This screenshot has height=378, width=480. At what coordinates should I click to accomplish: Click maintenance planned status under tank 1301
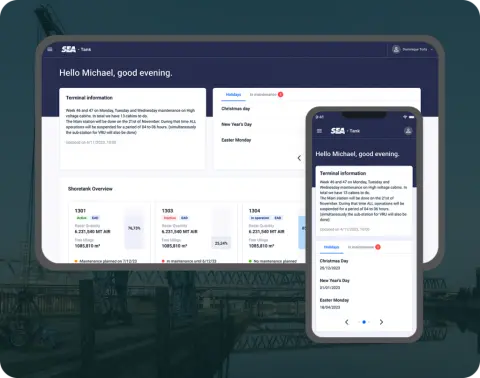click(x=106, y=261)
